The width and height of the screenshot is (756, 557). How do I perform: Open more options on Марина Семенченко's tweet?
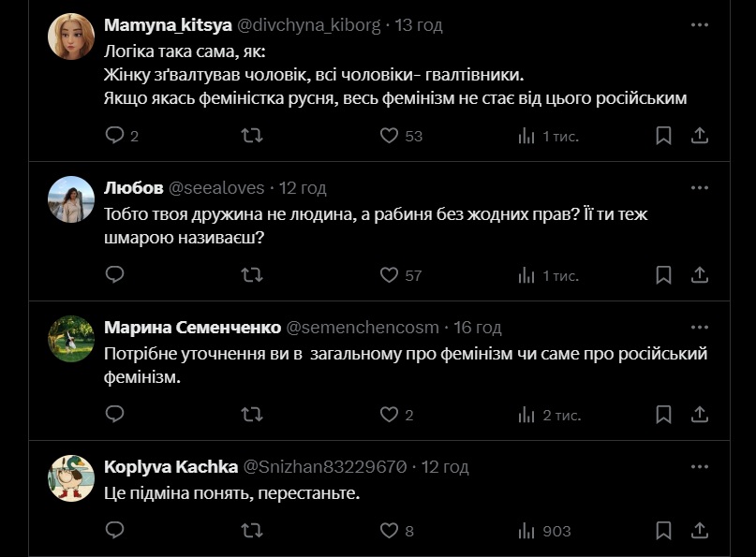click(x=699, y=327)
